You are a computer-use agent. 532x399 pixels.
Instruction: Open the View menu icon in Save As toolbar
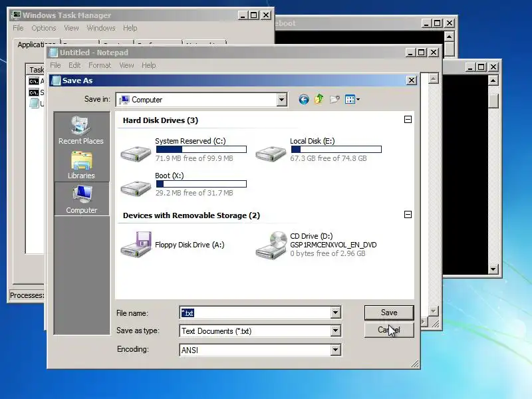pos(350,99)
